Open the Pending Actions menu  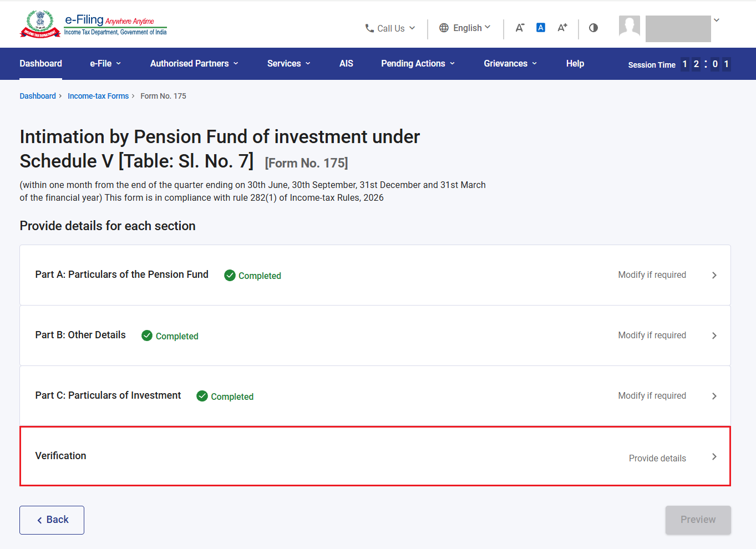pyautogui.click(x=418, y=64)
